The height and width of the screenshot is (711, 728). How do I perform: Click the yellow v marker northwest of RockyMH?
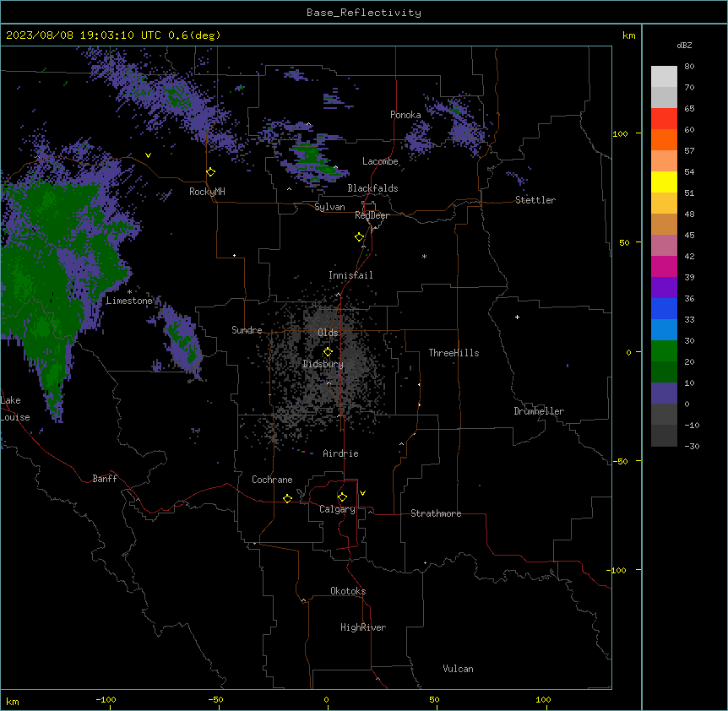pyautogui.click(x=148, y=155)
